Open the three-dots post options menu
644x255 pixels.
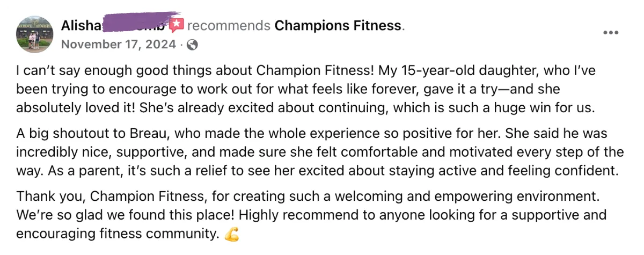pyautogui.click(x=611, y=32)
